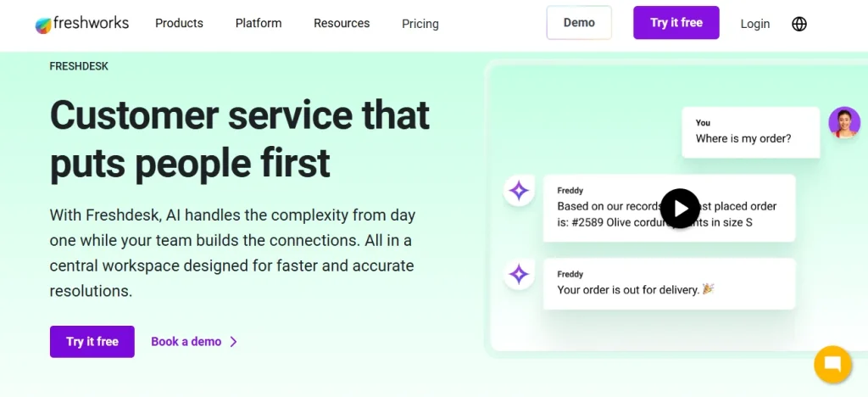Screen dimensions: 868x397
Task: Click the 'Where is my order?' chat bubble
Action: (x=751, y=132)
